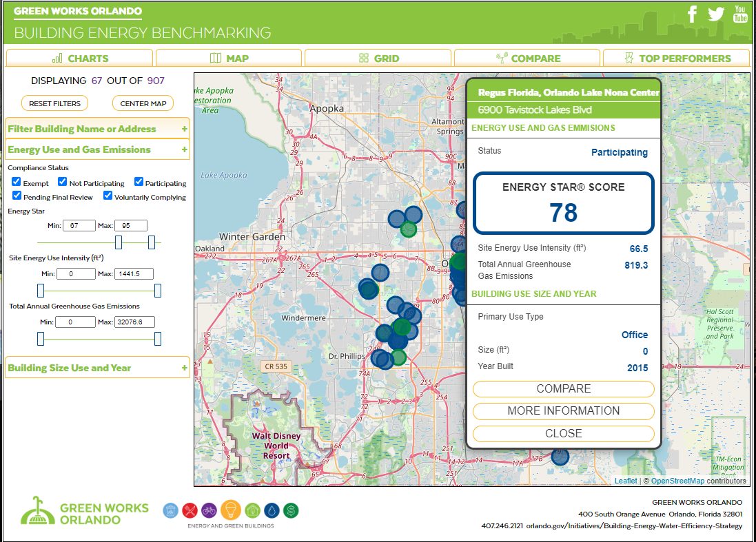Click the green dollar sign footer icon
Viewport: 756px width, 542px height.
pos(291,510)
